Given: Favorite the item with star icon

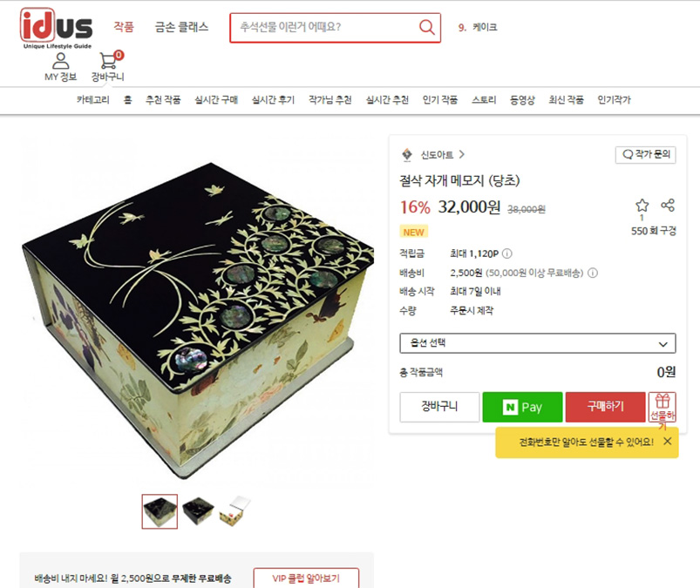Looking at the screenshot, I should (x=642, y=206).
